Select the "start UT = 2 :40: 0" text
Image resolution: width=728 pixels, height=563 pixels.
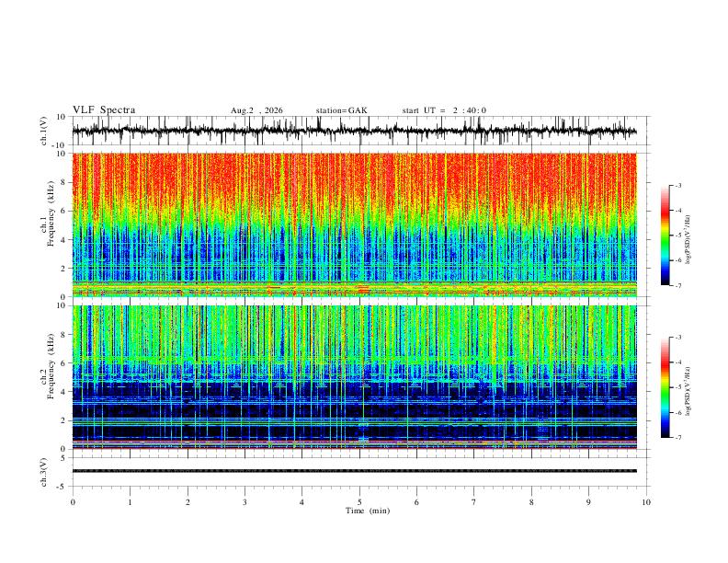444,110
